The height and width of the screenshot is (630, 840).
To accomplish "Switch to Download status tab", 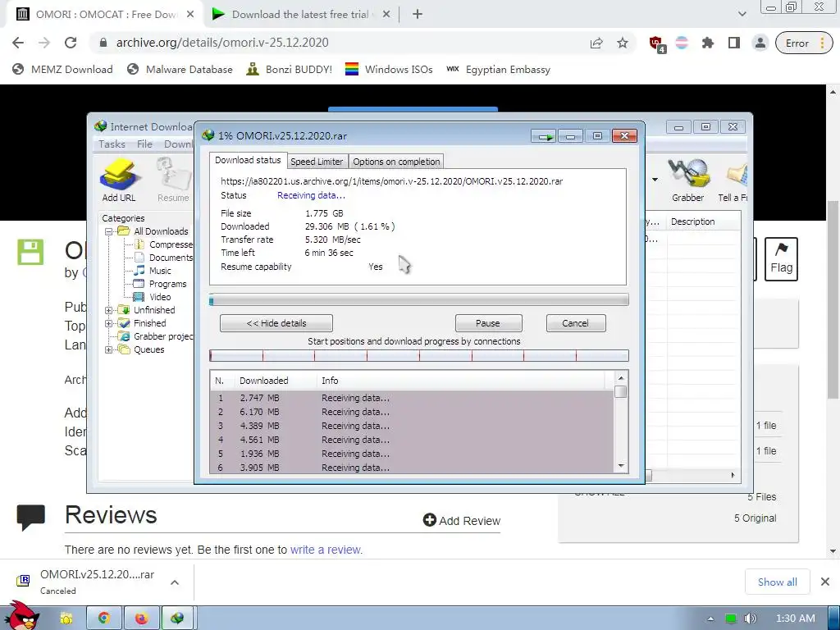I will click(x=248, y=160).
